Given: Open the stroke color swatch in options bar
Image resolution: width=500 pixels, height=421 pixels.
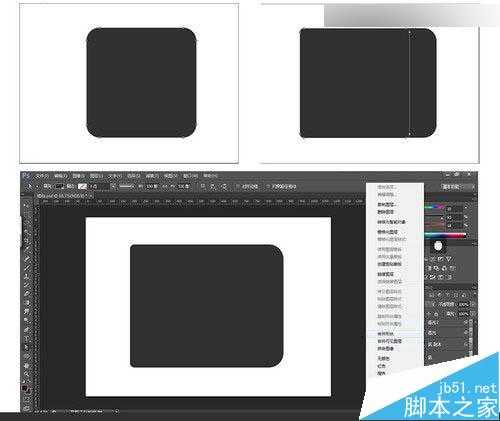Looking at the screenshot, I should (x=82, y=187).
